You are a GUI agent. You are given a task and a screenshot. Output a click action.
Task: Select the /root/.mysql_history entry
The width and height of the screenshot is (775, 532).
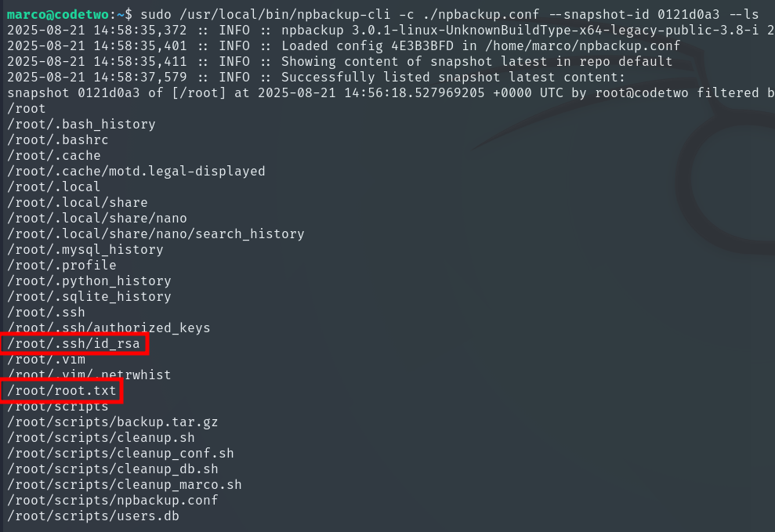click(x=85, y=249)
